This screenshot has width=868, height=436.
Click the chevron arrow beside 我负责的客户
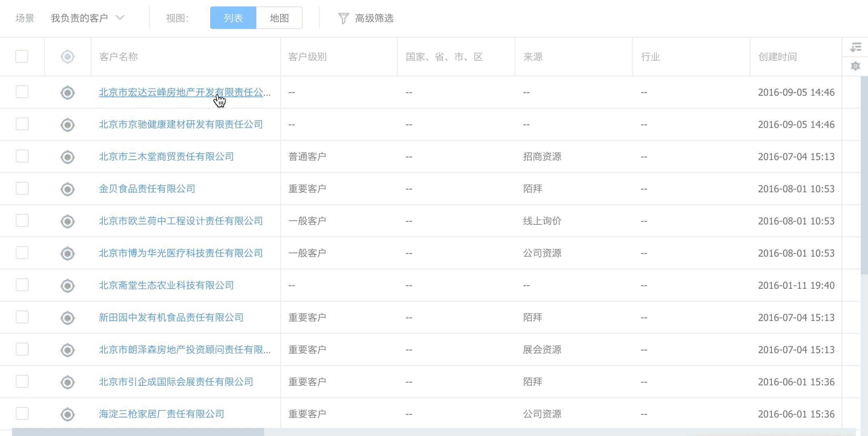120,18
